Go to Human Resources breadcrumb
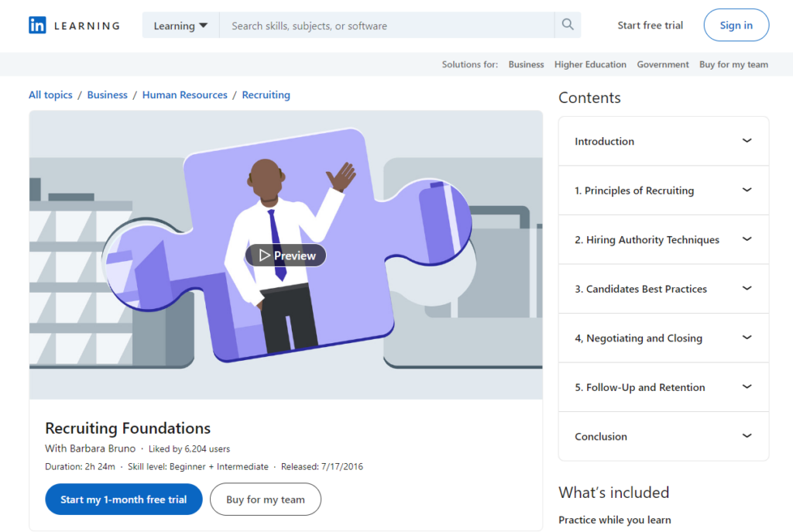This screenshot has width=793, height=532. (x=184, y=94)
